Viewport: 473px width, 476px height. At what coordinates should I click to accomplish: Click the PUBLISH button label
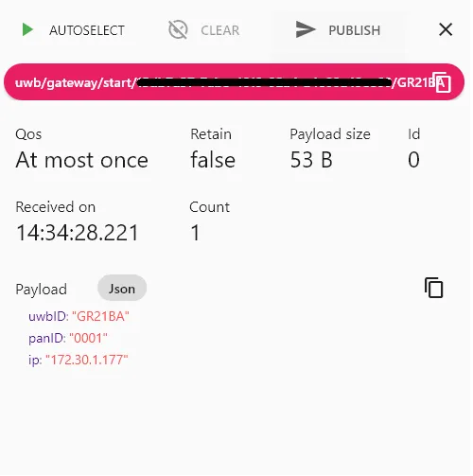tap(355, 30)
